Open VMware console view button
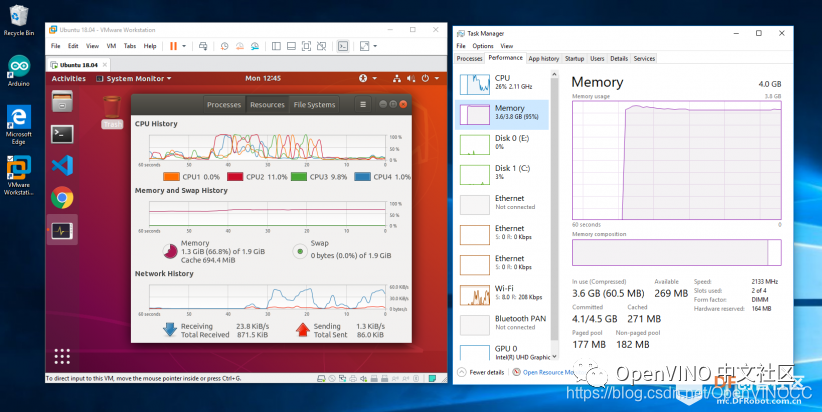 tap(343, 46)
